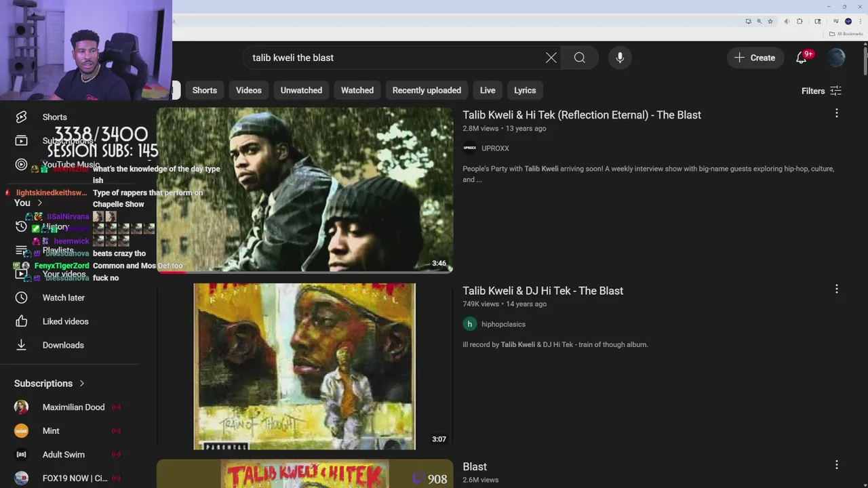
Task: Click the FOX19 NOW channel avatar
Action: tap(21, 478)
